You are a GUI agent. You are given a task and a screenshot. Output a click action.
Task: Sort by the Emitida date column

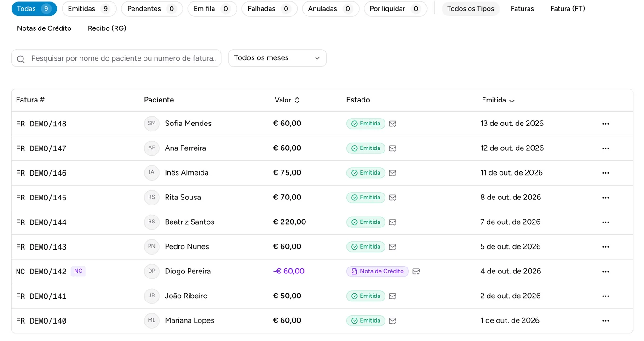pos(498,100)
